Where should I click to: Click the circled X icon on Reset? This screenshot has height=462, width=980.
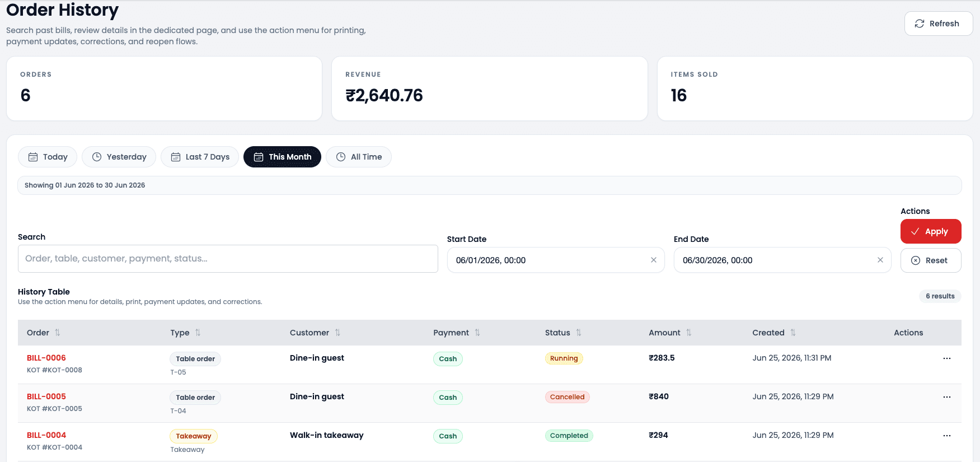(x=916, y=260)
